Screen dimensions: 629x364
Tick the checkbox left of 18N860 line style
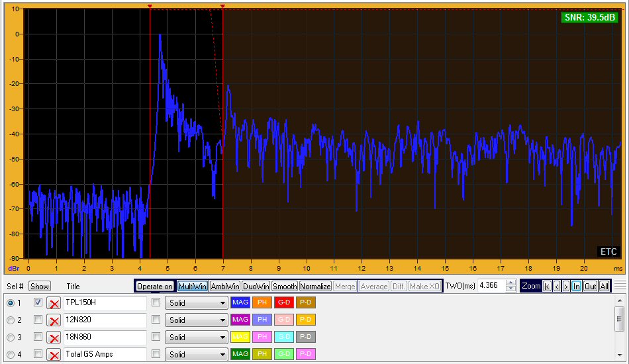[x=156, y=337]
